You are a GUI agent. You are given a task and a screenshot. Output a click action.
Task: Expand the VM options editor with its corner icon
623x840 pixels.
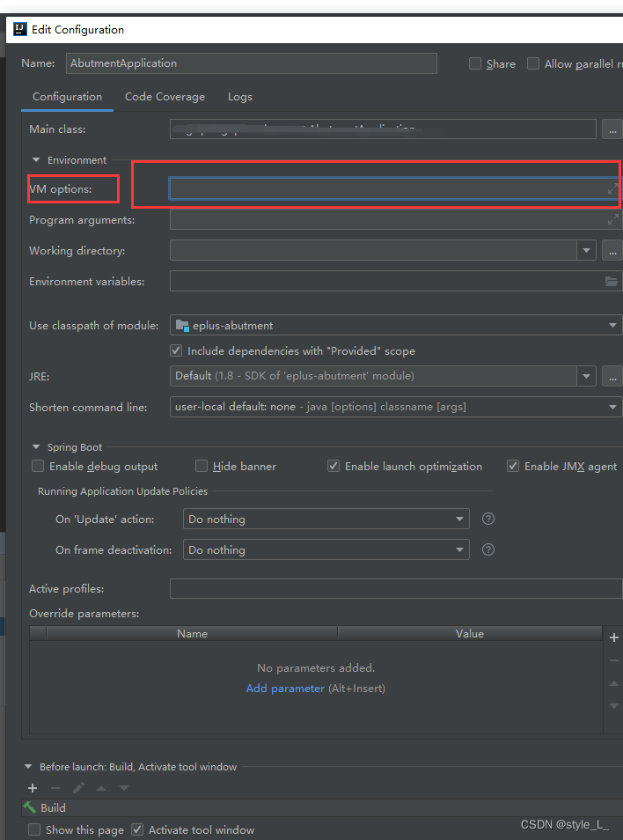tap(612, 188)
